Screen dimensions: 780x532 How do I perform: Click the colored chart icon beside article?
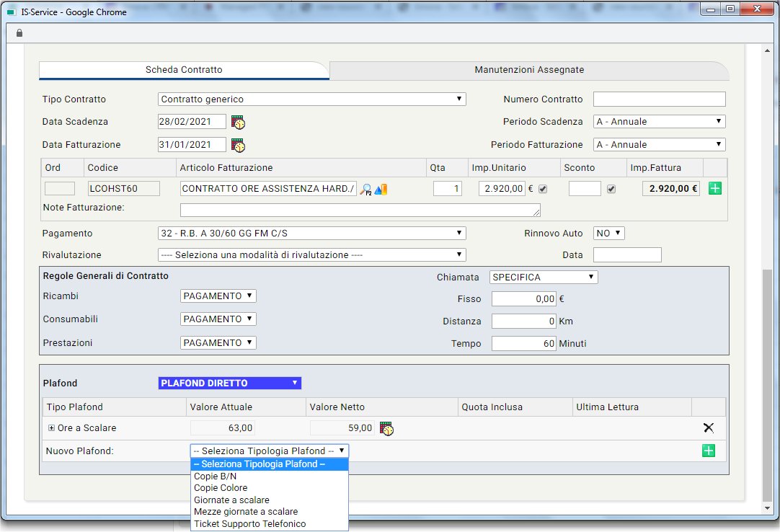coord(381,189)
